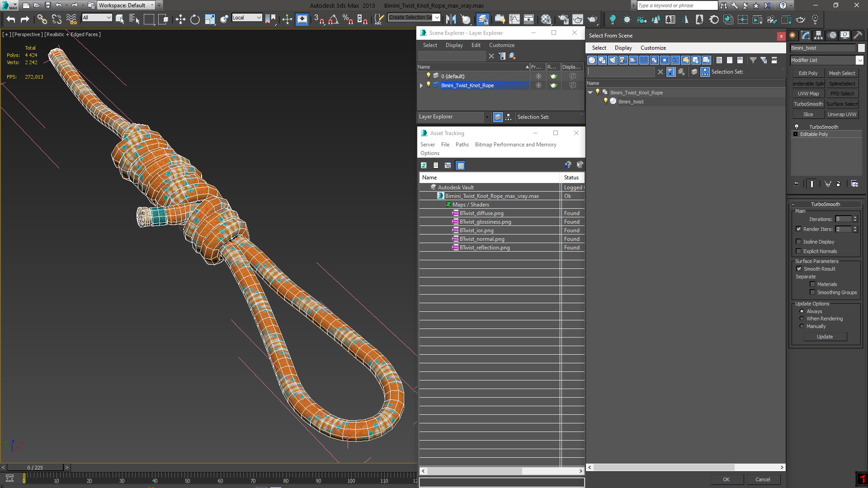Image resolution: width=868 pixels, height=488 pixels.
Task: Open Select menu in Select From Scene
Action: click(x=599, y=48)
